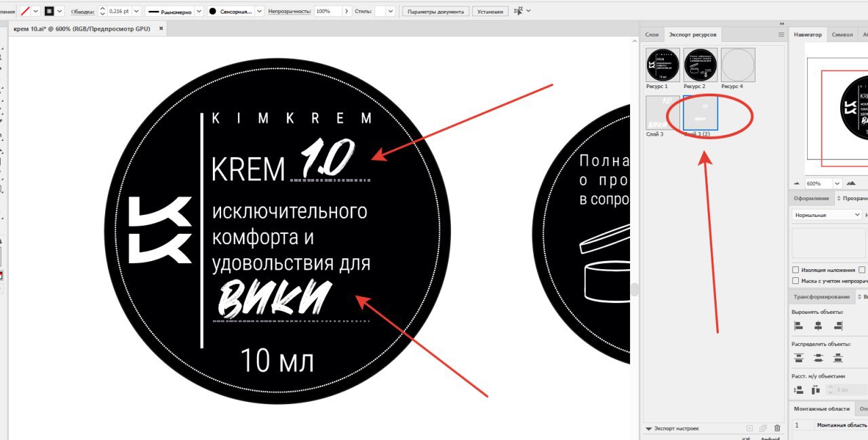Select artboard row 1 Монтажная область

click(x=829, y=425)
